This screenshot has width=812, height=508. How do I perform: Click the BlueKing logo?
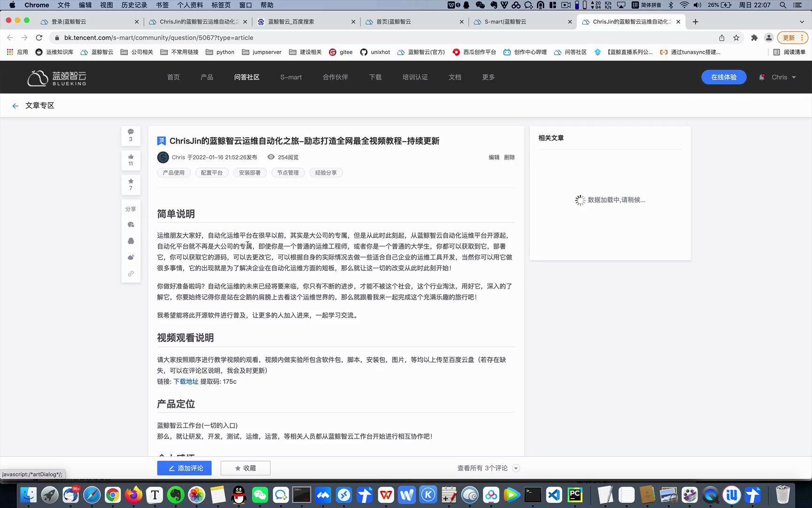57,78
